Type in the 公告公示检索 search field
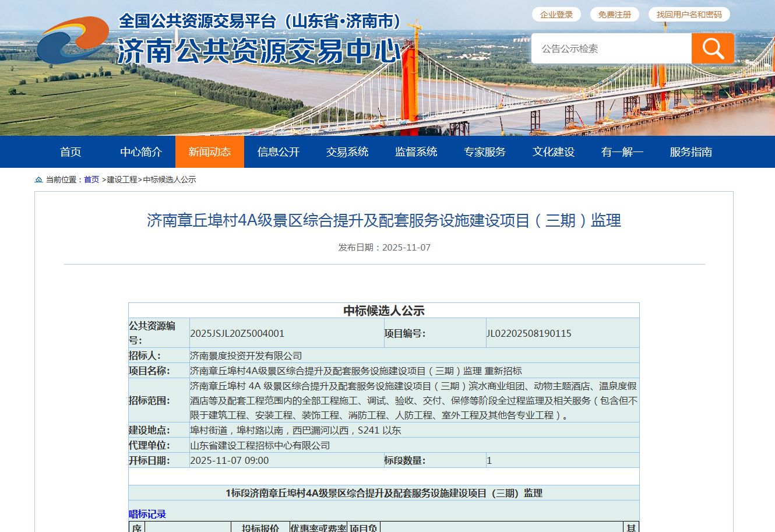The height and width of the screenshot is (532, 775). click(x=611, y=48)
